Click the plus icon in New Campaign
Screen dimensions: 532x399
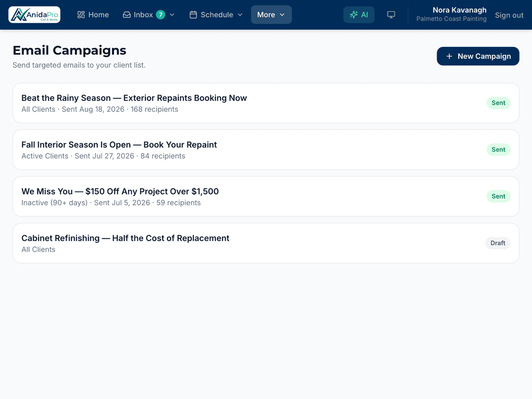click(449, 56)
